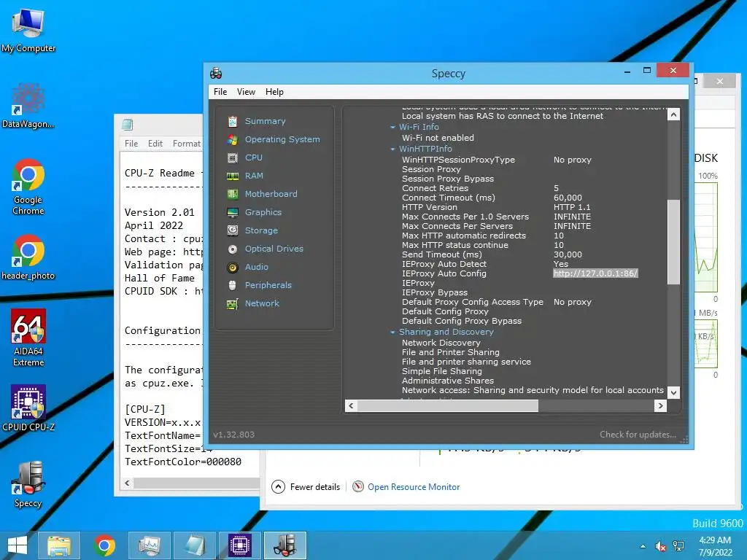Collapse Task Manager via Fewer details

tap(306, 486)
